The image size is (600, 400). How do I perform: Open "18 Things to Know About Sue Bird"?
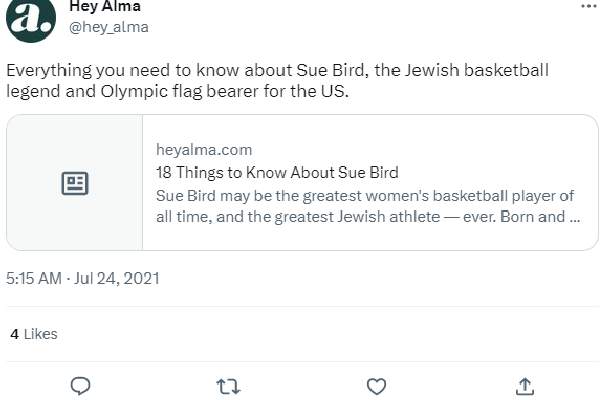(277, 171)
